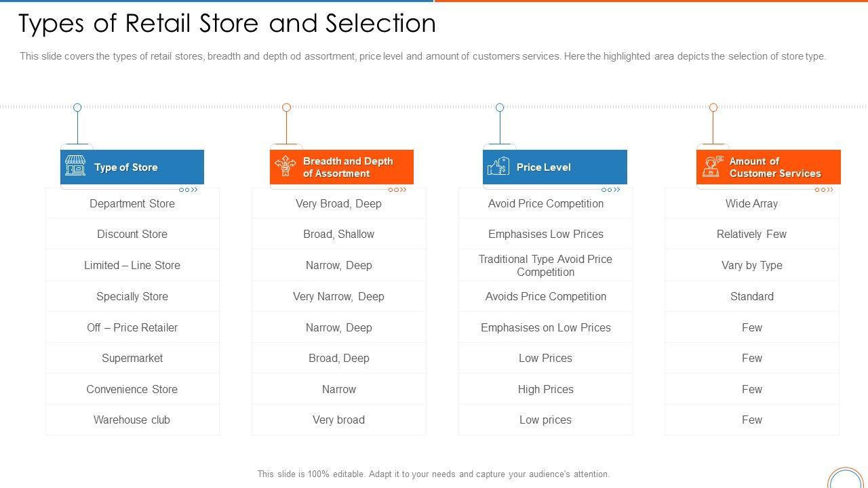
Task: Select the Type of Store header
Action: point(126,167)
